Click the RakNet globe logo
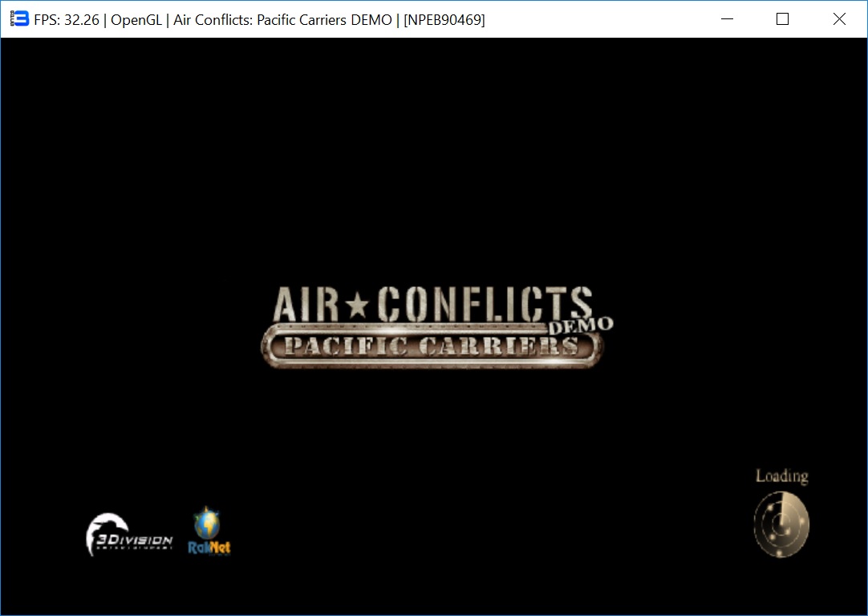The width and height of the screenshot is (868, 616). point(209,531)
